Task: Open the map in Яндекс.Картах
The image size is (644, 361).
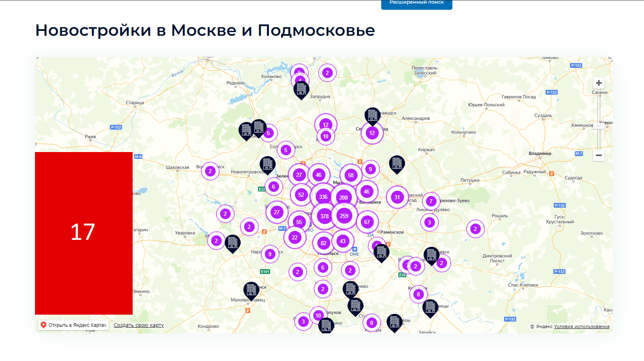Action: 74,325
